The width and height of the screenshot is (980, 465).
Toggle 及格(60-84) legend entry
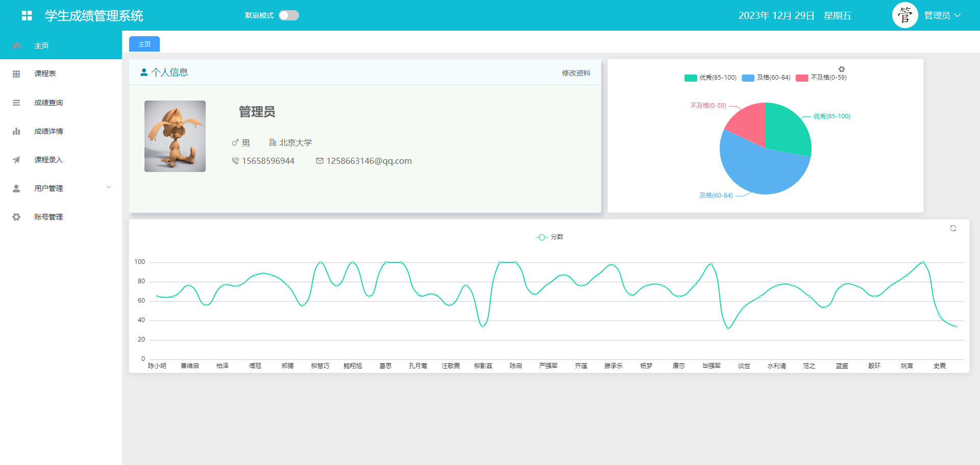click(766, 78)
